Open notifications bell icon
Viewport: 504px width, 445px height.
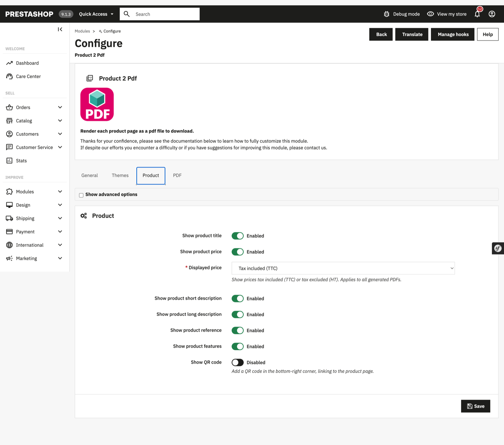477,14
